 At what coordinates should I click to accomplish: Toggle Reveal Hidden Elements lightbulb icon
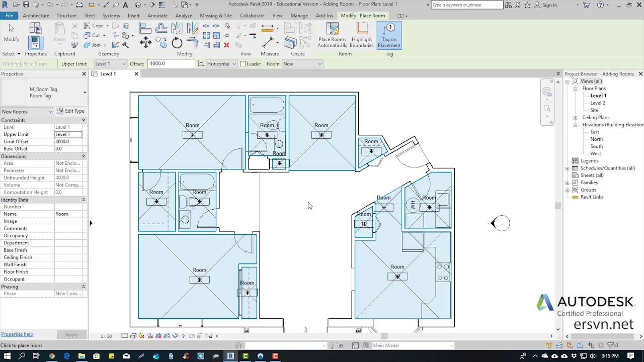coord(184,336)
